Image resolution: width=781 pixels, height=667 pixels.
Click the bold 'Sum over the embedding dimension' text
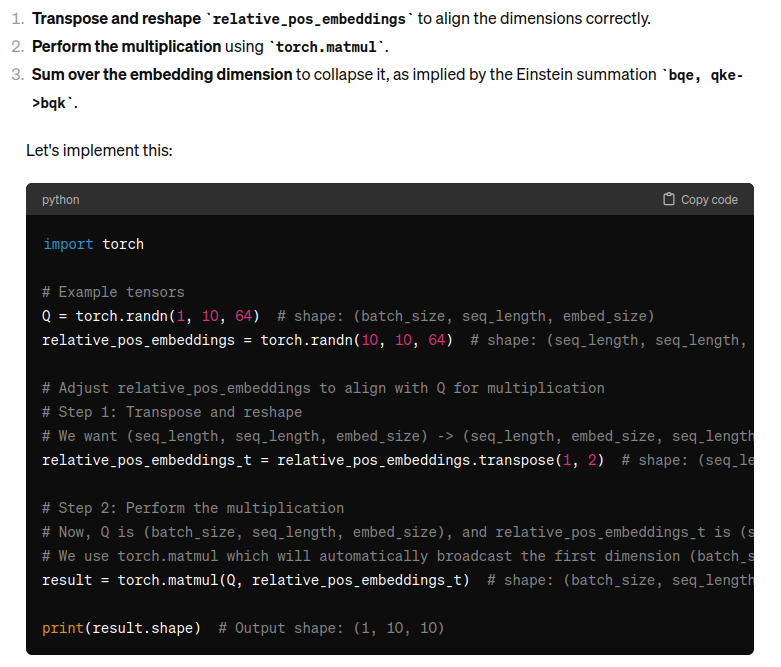tap(162, 75)
